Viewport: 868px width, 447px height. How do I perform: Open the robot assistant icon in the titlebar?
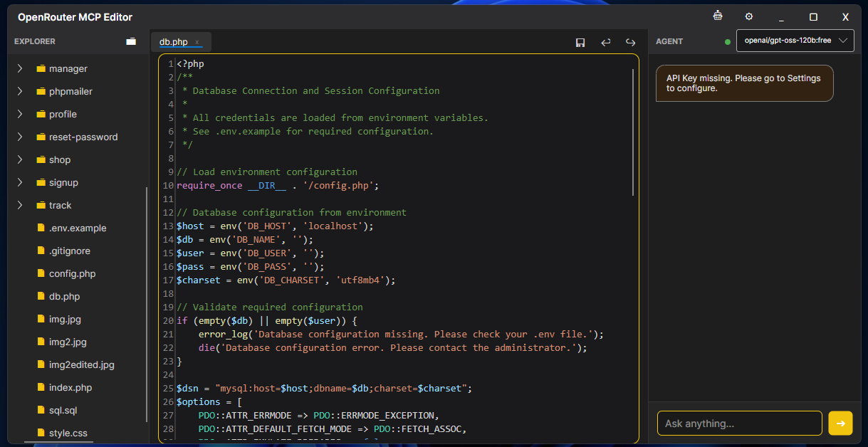[x=717, y=15]
